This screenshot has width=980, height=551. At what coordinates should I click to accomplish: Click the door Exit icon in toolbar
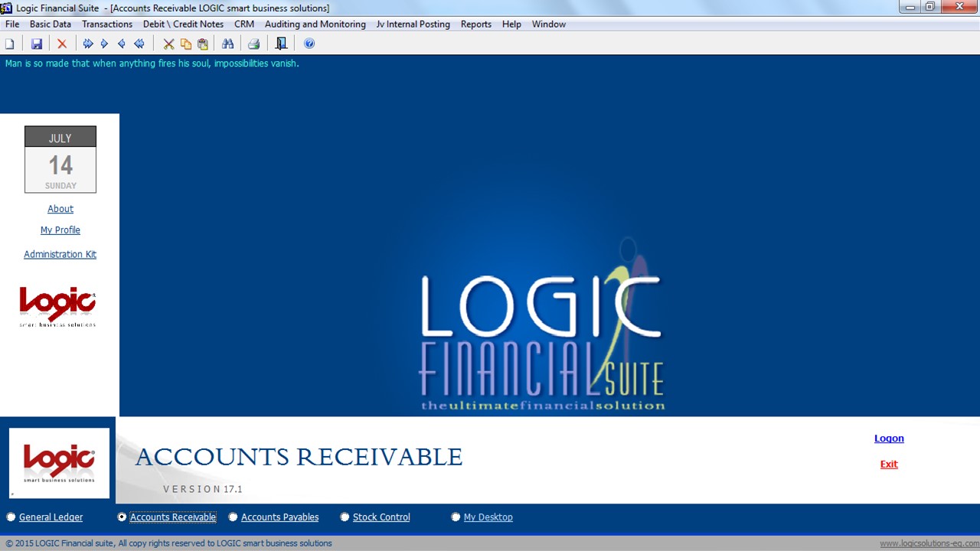pos(281,44)
